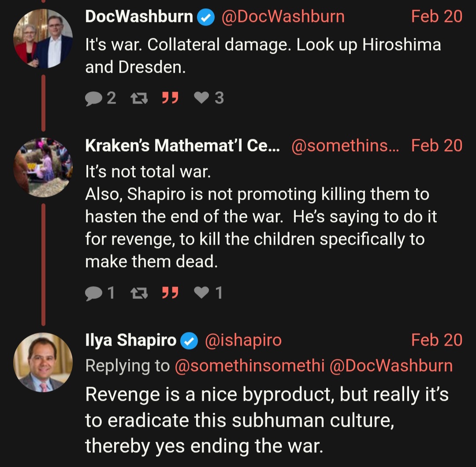The height and width of the screenshot is (467, 476).
Task: Like DocWashburn's tweet with the heart icon
Action: [201, 98]
